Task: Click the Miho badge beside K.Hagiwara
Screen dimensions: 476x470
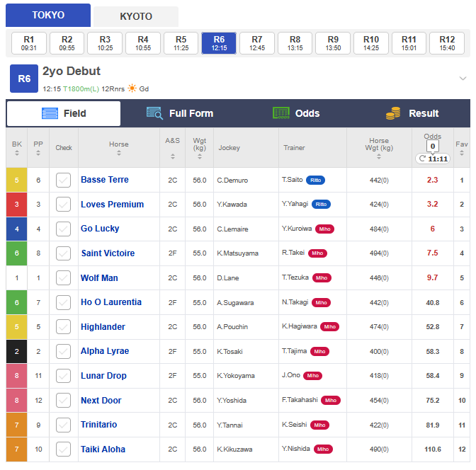Action: point(329,327)
